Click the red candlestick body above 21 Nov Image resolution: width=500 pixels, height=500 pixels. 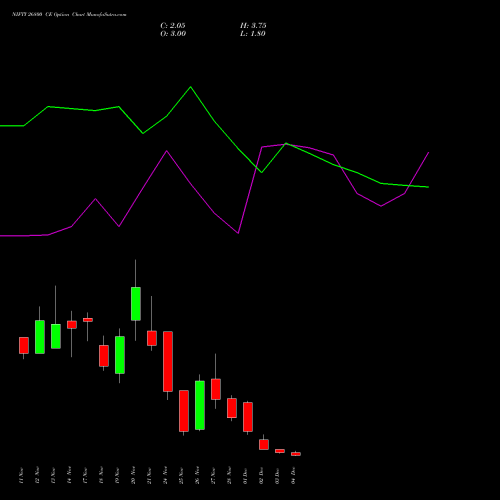152,338
